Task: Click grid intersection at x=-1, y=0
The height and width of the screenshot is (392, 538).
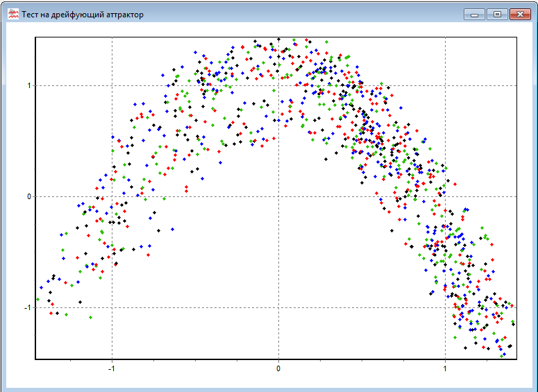Action: 112,196
